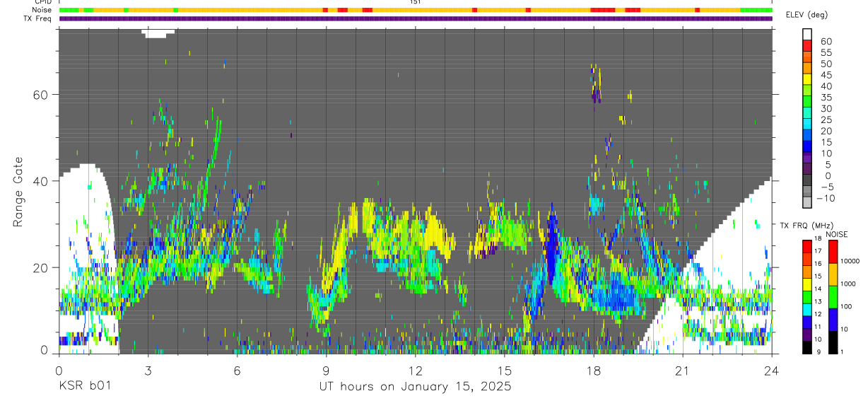Pick the red swatch atop NOISE color bar

click(x=833, y=252)
